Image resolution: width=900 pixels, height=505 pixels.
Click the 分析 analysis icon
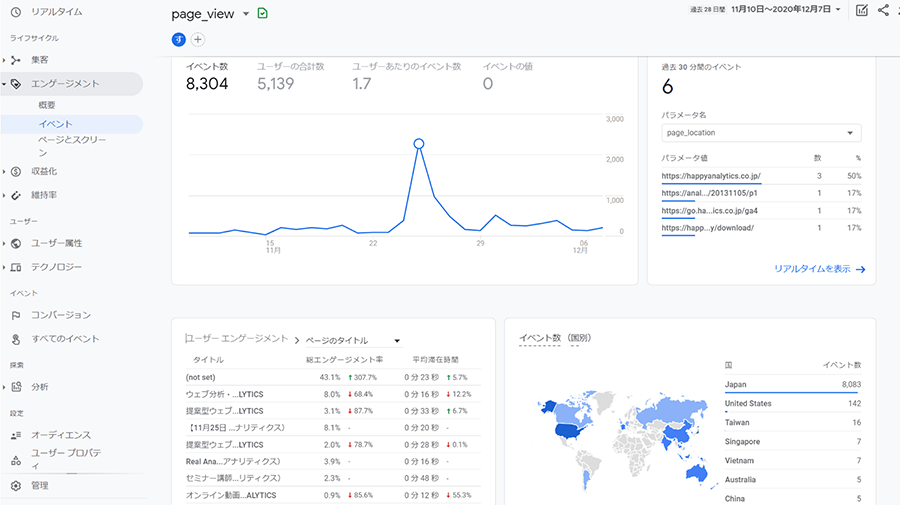(16, 387)
